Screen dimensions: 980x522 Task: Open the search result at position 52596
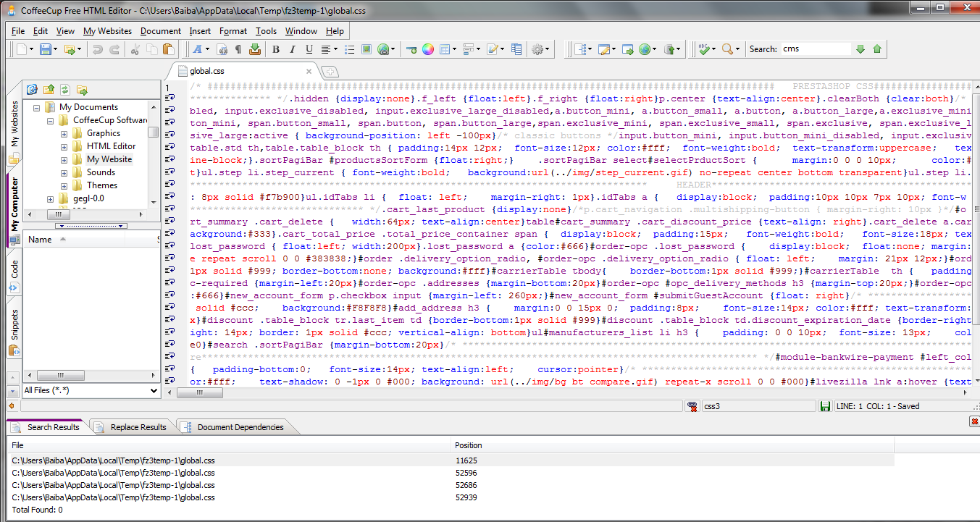[113, 473]
